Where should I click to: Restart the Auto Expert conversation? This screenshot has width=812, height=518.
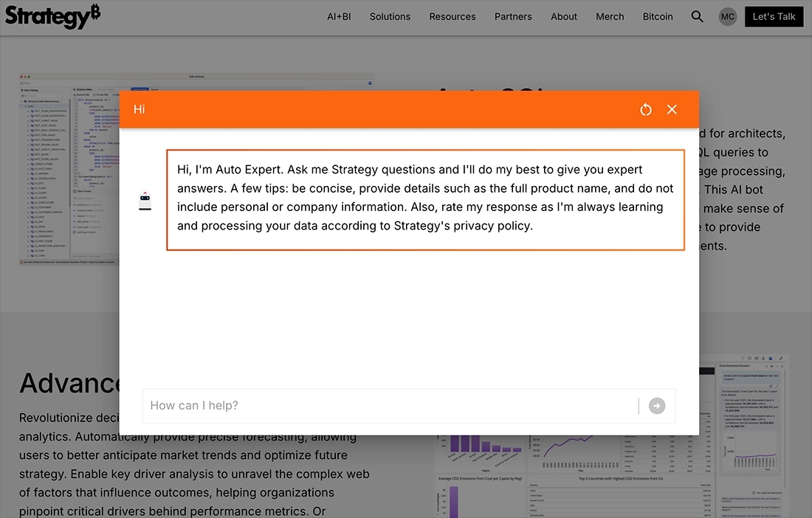(646, 108)
